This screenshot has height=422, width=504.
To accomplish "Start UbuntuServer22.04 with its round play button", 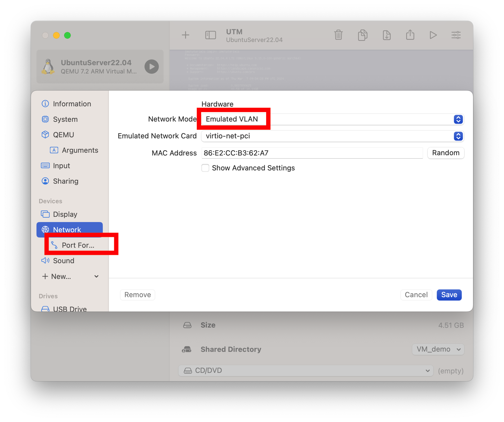I will [152, 67].
